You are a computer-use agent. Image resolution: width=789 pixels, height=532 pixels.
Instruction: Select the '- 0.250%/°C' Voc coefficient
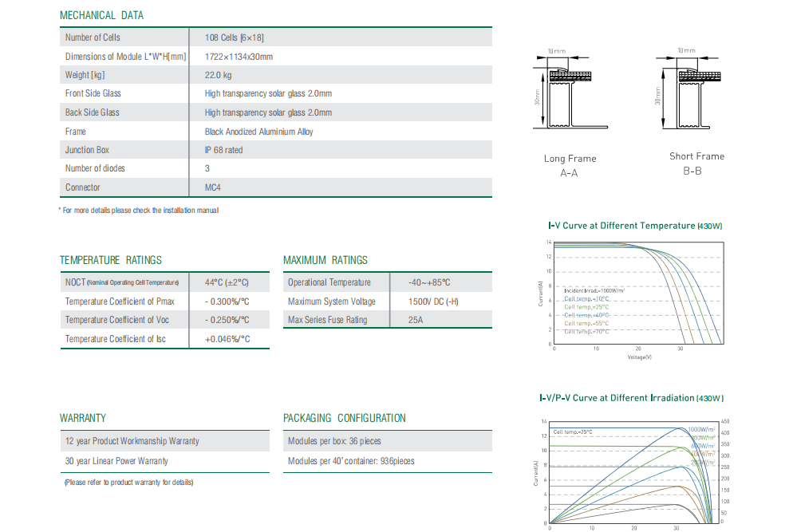pyautogui.click(x=227, y=320)
